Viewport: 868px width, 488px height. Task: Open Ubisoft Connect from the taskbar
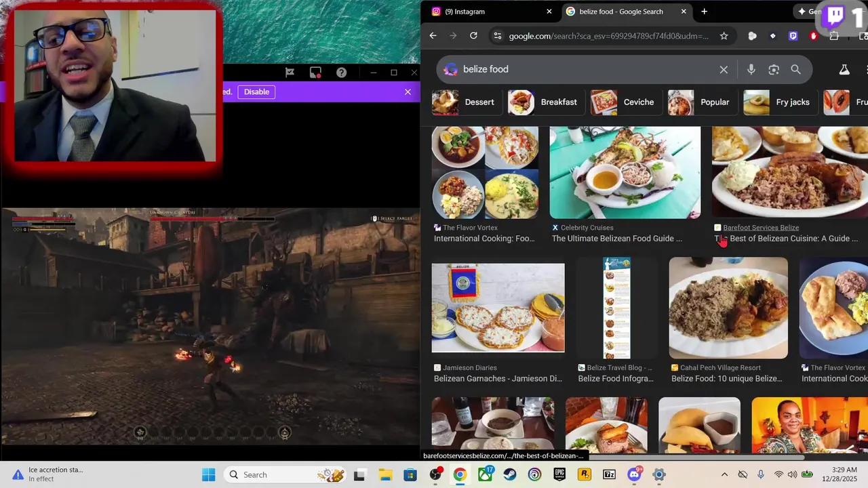[534, 474]
